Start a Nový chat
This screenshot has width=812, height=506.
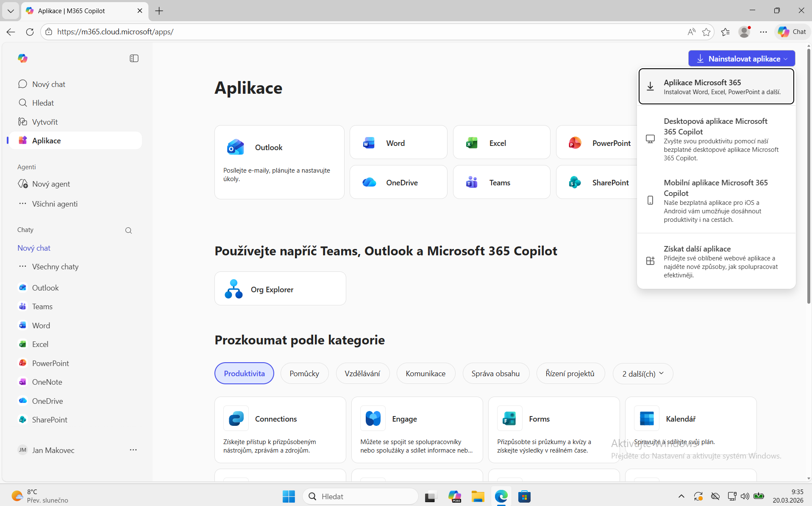click(x=48, y=84)
